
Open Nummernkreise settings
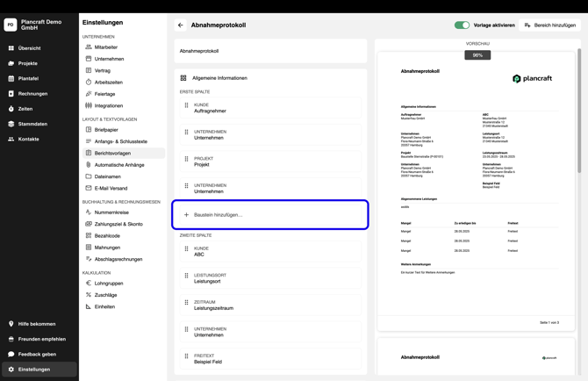(x=124, y=212)
